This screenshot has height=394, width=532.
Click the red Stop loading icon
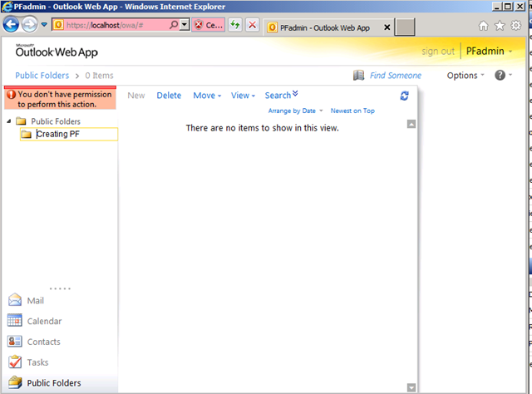click(252, 25)
